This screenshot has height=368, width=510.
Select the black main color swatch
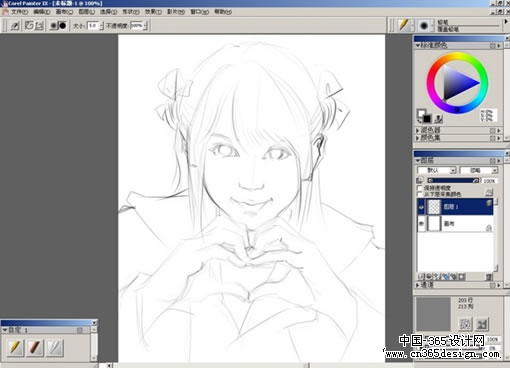point(426,118)
